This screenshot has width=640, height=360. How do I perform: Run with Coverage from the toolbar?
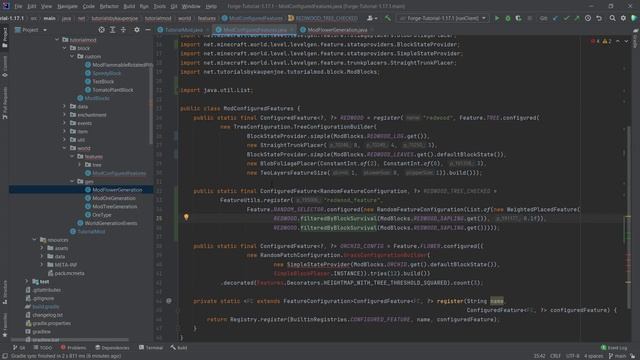click(x=518, y=18)
